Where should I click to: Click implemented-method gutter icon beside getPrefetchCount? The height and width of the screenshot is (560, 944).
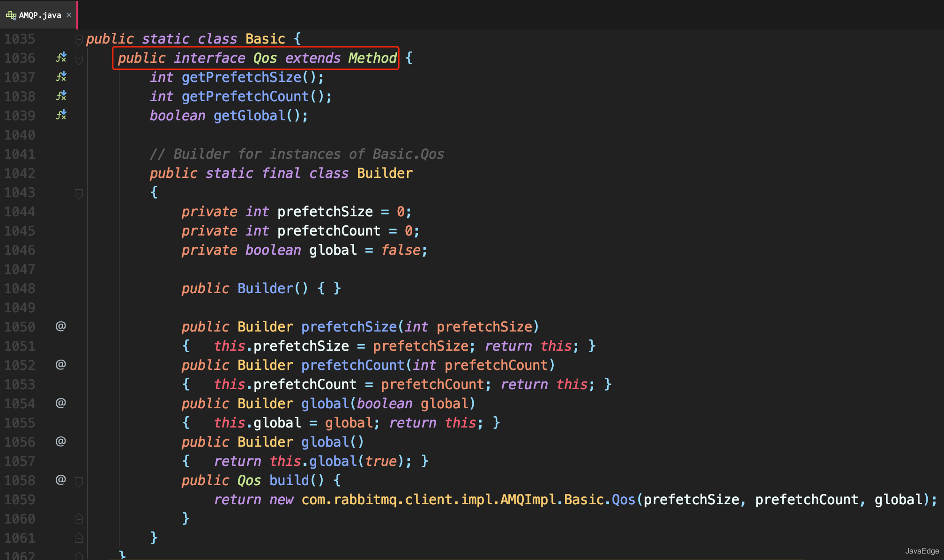pyautogui.click(x=61, y=96)
